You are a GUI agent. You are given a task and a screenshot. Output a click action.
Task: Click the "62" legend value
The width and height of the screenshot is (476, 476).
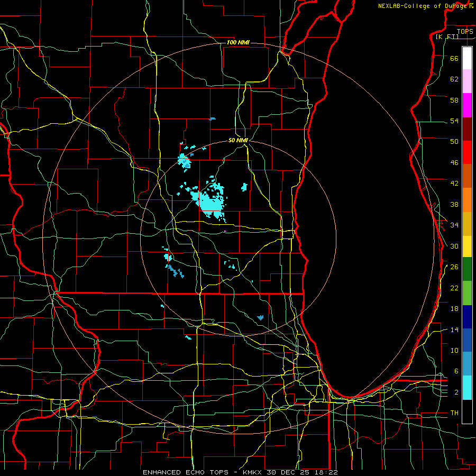point(454,79)
